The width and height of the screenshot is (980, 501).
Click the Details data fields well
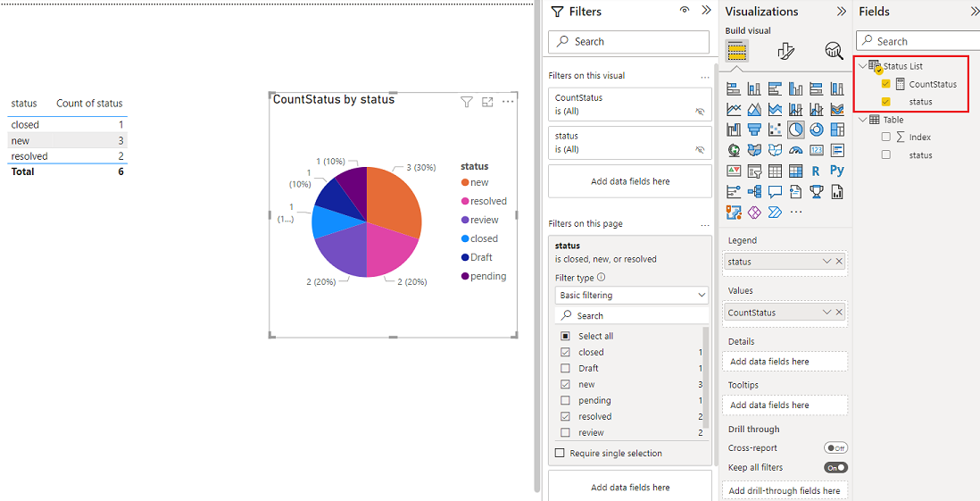(785, 362)
